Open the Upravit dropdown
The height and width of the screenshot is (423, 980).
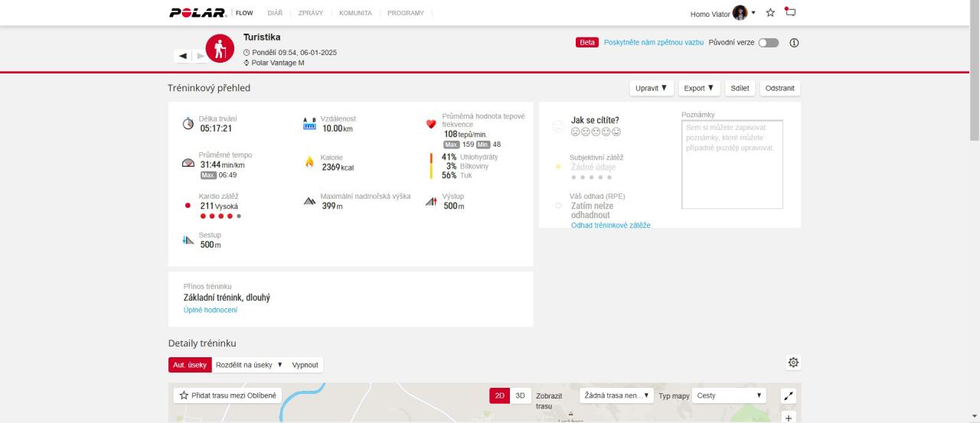pyautogui.click(x=651, y=88)
